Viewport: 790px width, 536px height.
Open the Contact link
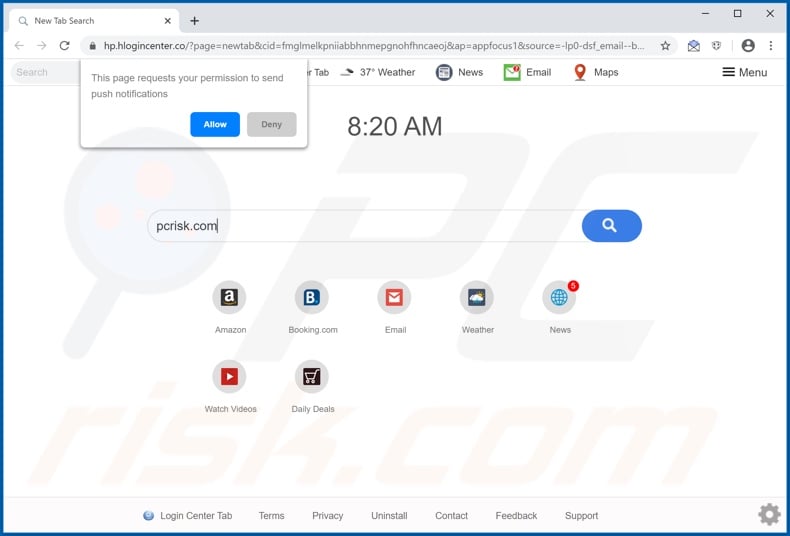coord(451,516)
